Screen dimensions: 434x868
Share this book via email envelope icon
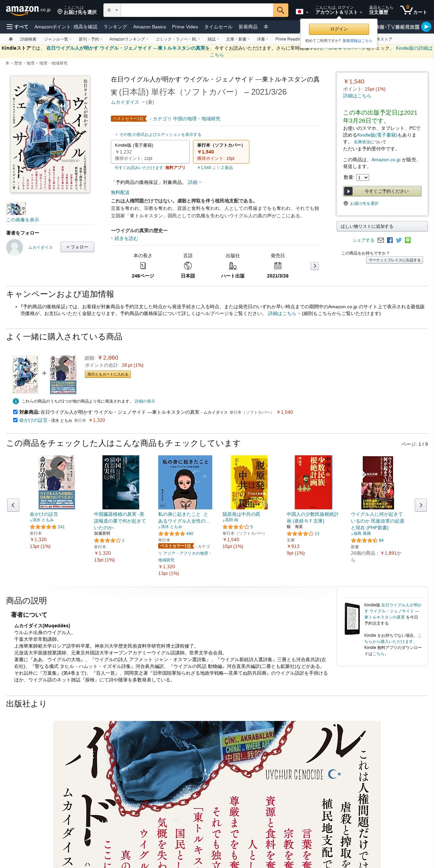point(381,240)
